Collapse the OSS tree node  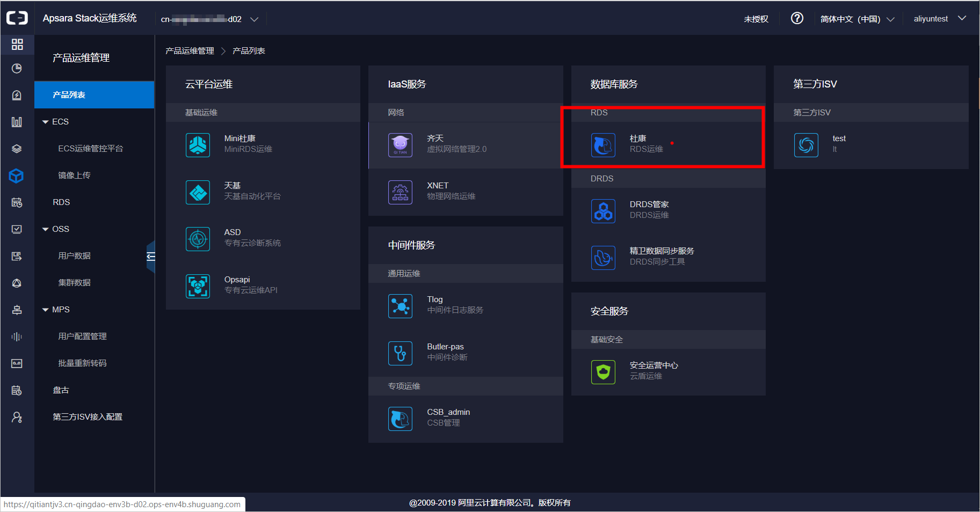pos(46,229)
